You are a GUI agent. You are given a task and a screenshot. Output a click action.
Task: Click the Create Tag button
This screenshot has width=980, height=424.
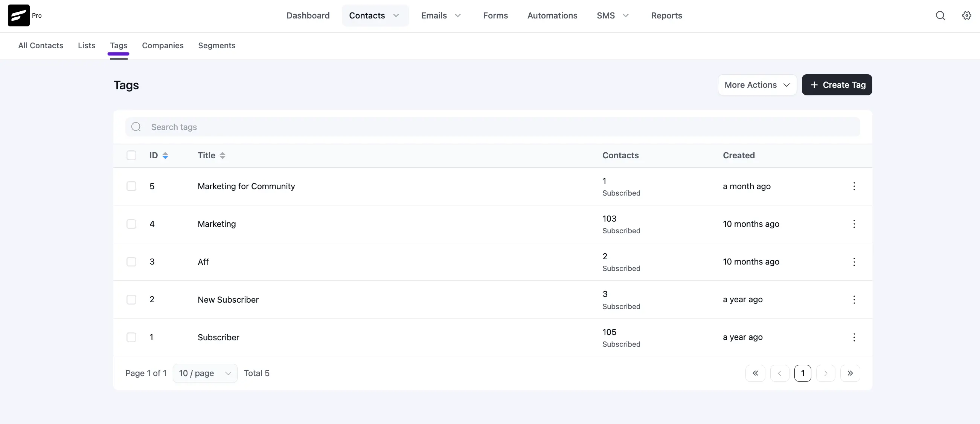pos(837,85)
